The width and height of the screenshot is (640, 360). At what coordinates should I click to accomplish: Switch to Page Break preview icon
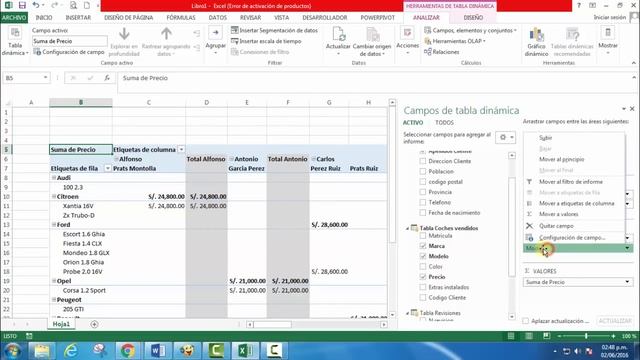click(547, 336)
